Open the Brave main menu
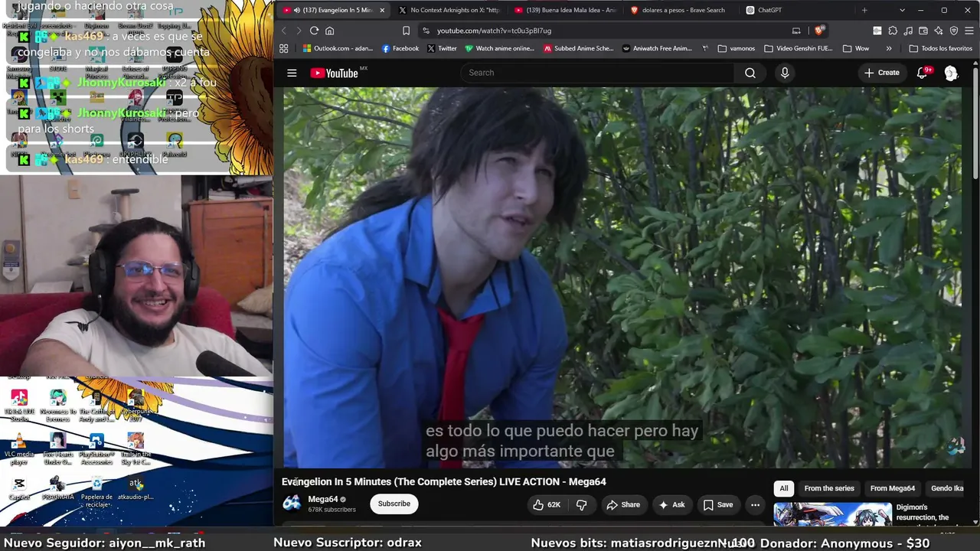980x551 pixels. tap(969, 31)
